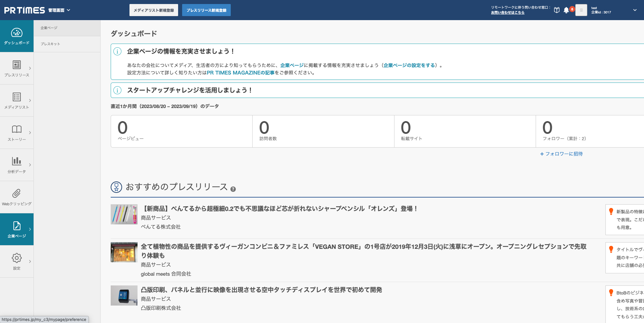Expand the プレスリリース sidebar submenu arrow
The height and width of the screenshot is (323, 644).
pos(30,68)
